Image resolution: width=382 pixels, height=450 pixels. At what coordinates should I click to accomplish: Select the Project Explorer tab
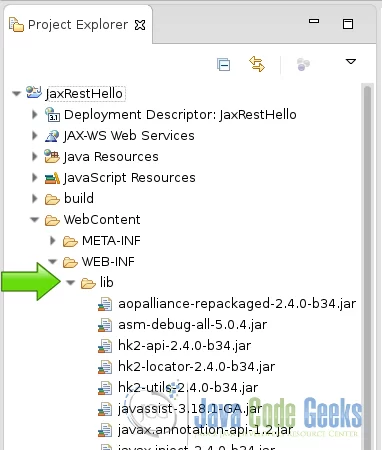click(77, 25)
